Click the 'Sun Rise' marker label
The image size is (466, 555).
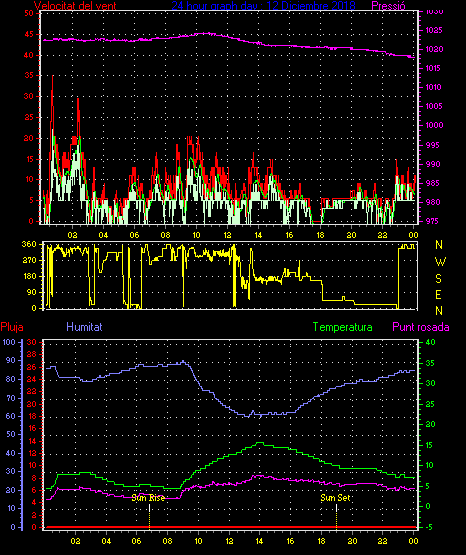coord(148,498)
